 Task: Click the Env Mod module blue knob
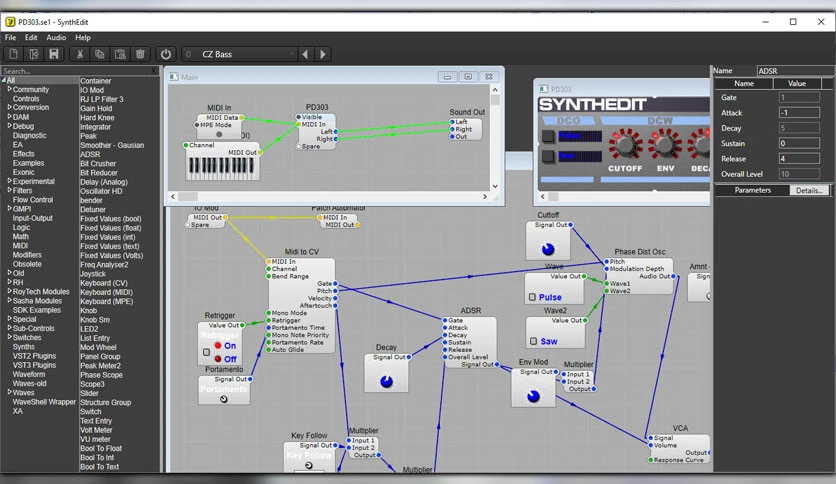click(533, 396)
